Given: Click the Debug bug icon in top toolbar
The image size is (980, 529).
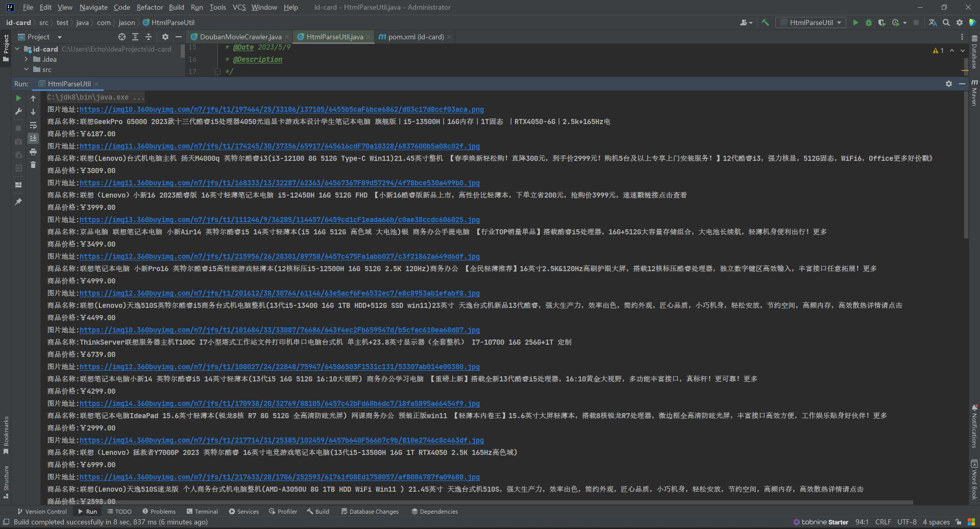Looking at the screenshot, I should [869, 22].
